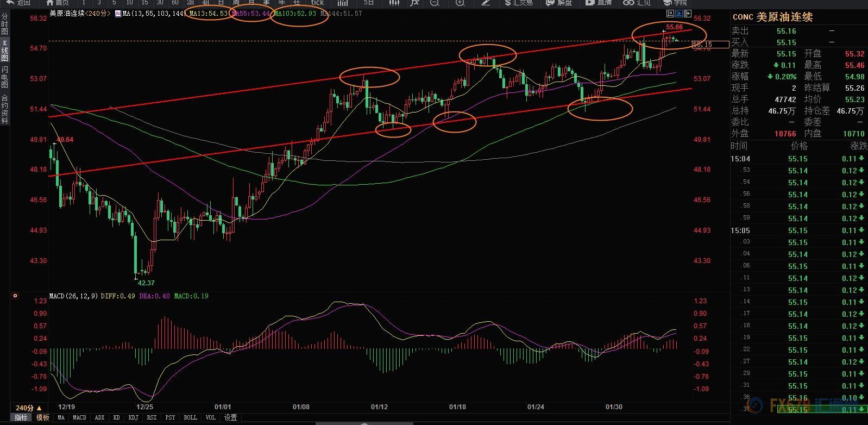
Task: Select the BOLL indicator tab
Action: (x=190, y=417)
